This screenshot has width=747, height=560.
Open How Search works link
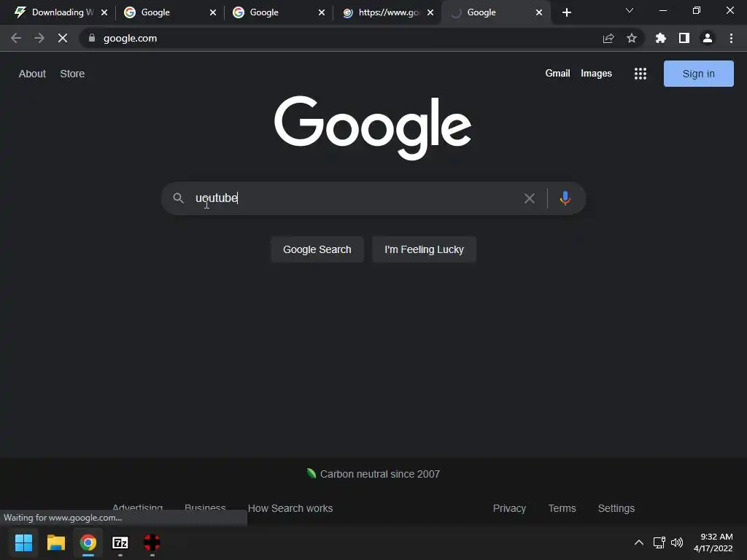pos(290,508)
